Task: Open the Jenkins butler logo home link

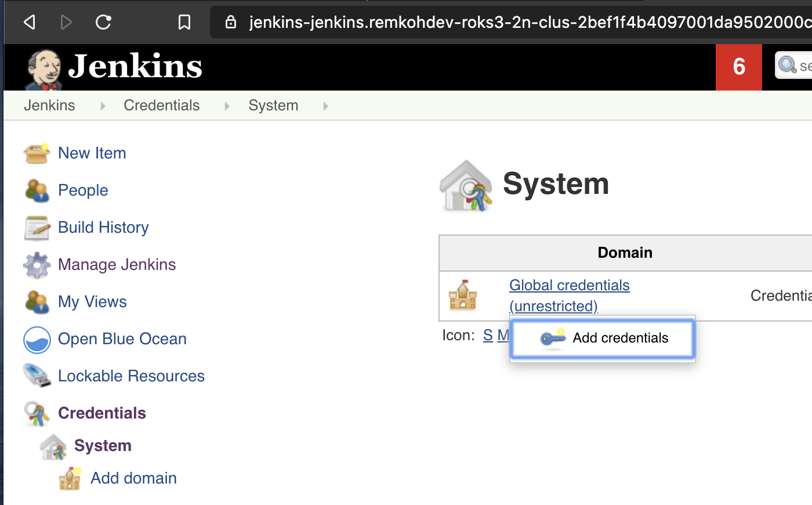Action: (43, 70)
